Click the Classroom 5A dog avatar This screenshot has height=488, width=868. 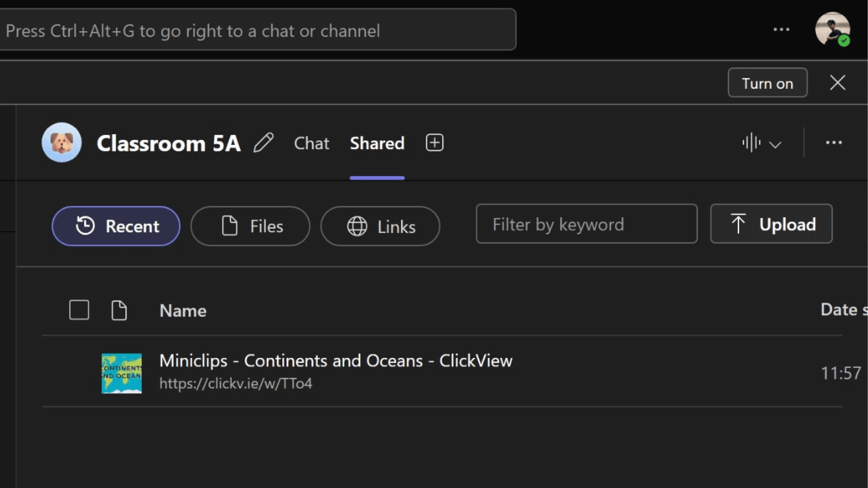point(61,142)
